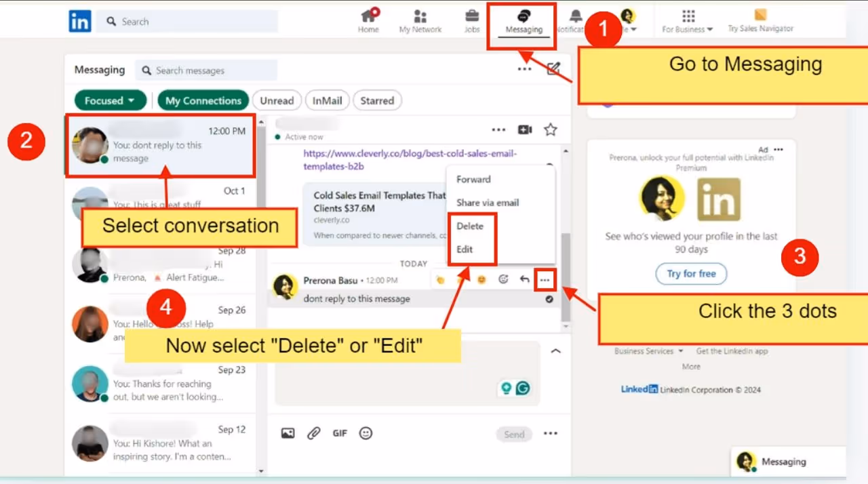Open the compose new message pencil icon
This screenshot has height=484, width=868.
(553, 68)
